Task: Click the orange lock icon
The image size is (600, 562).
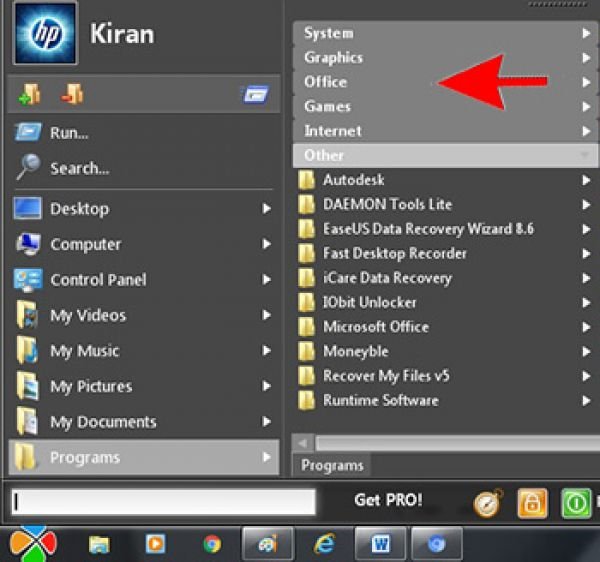Action: pos(532,503)
